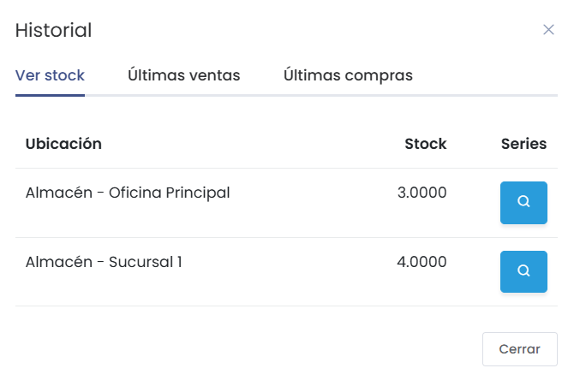Click the magnifier icon in the second row

(x=523, y=270)
